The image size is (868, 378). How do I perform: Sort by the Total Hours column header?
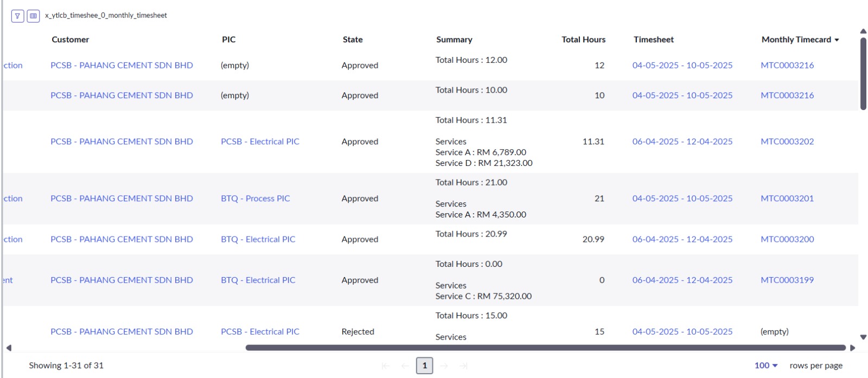(x=583, y=40)
